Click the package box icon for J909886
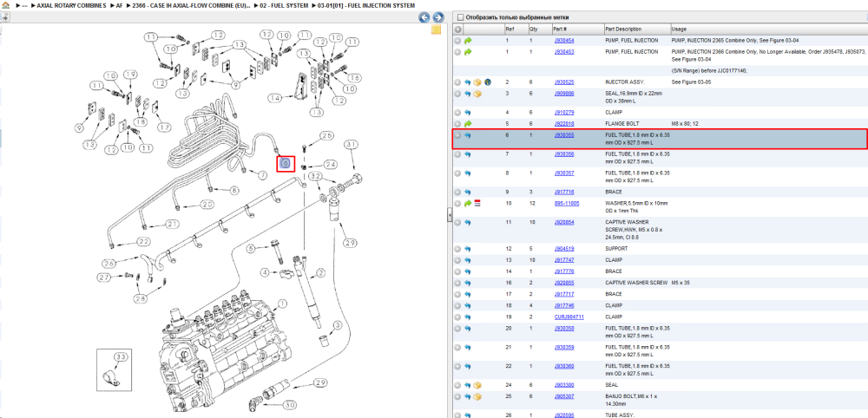868x418 pixels. pos(477,94)
